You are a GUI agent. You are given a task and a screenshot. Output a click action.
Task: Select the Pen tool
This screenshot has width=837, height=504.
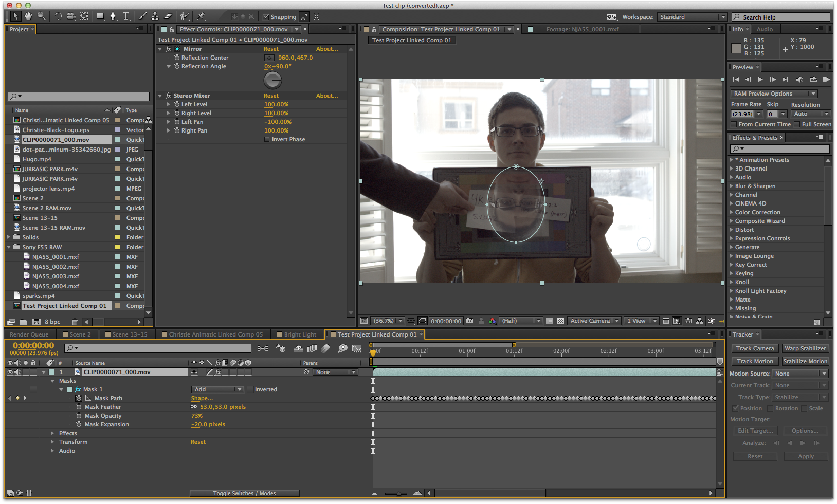pos(113,16)
